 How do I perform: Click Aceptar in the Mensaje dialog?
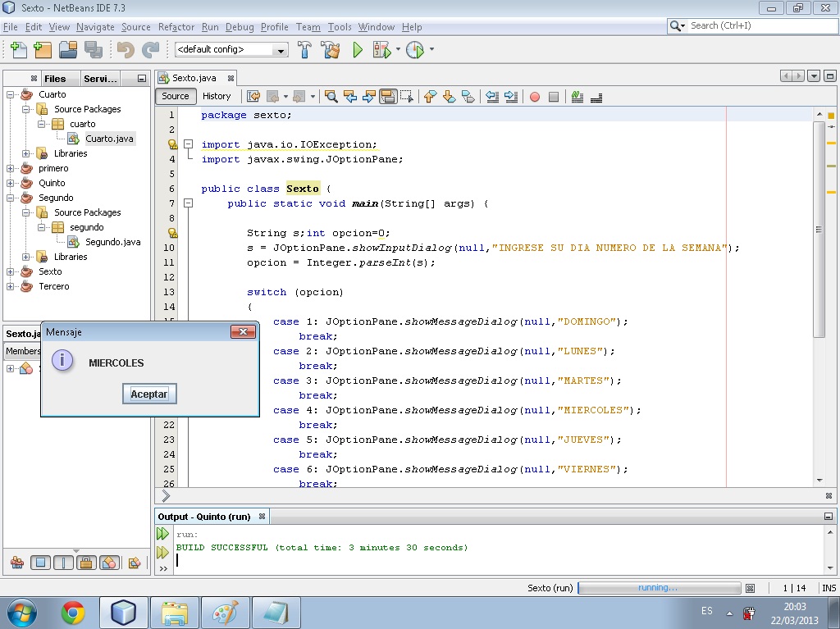pyautogui.click(x=148, y=394)
